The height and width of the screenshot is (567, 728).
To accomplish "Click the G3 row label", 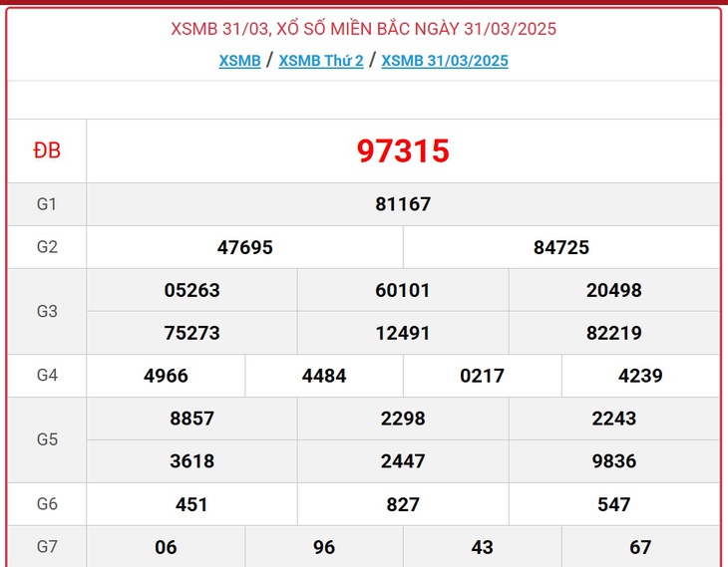I will point(47,311).
